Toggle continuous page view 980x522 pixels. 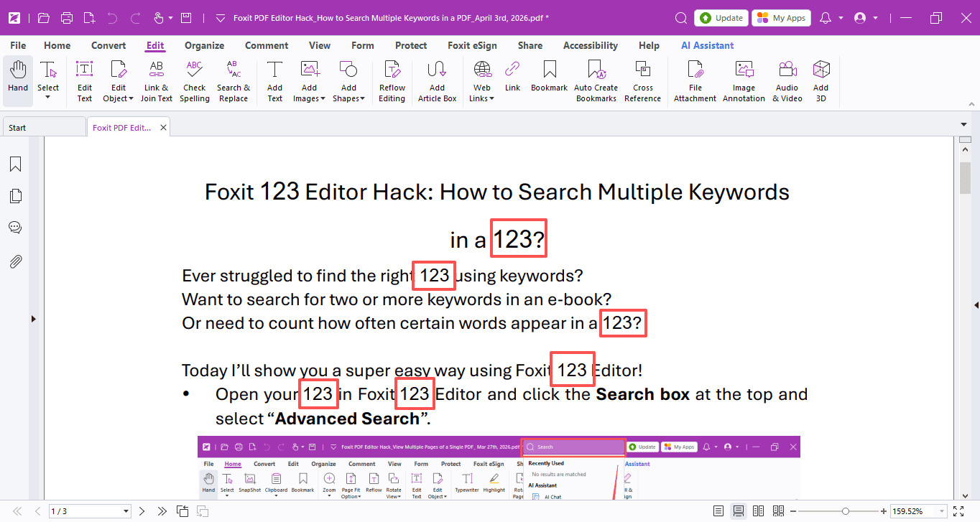(x=738, y=511)
